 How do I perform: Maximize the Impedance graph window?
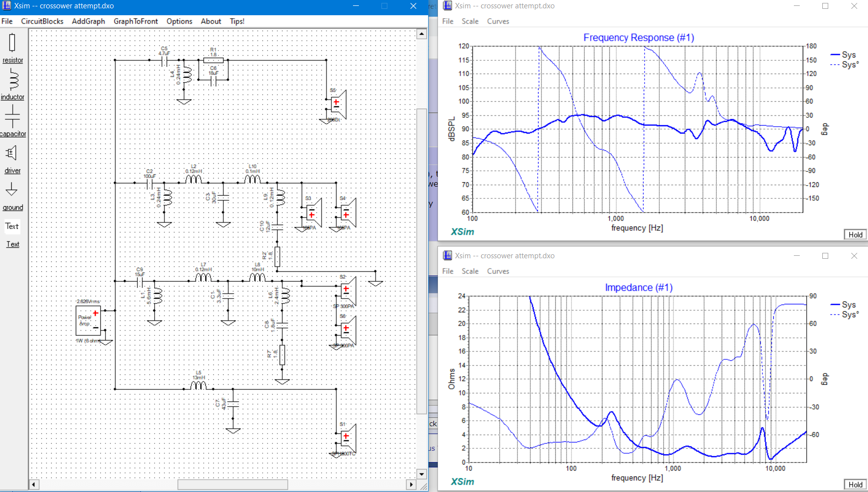click(825, 256)
